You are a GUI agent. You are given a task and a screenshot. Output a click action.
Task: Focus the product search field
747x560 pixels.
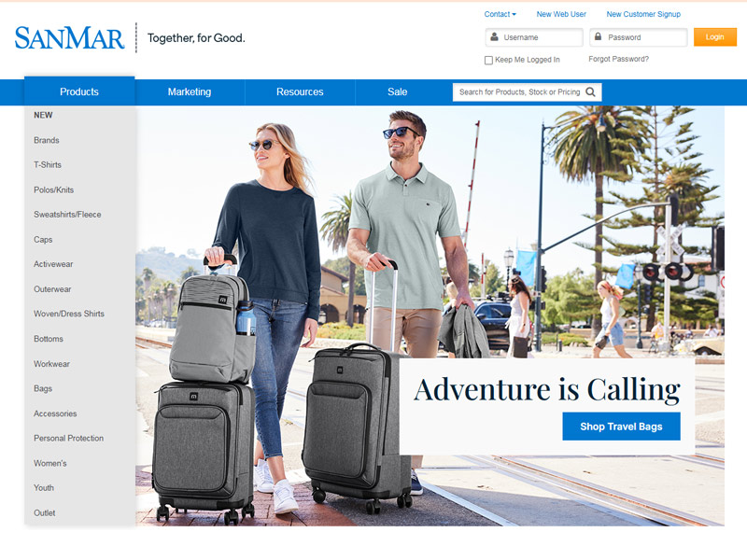(519, 91)
